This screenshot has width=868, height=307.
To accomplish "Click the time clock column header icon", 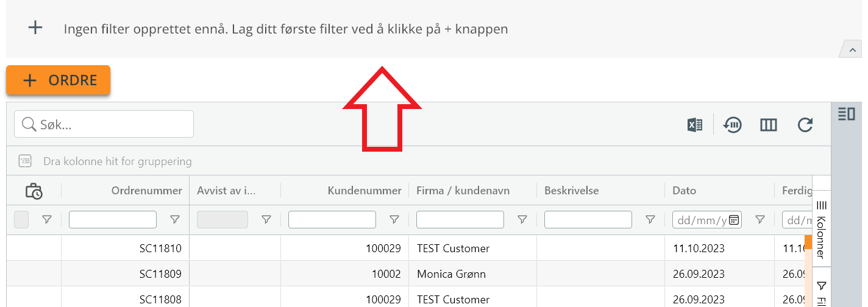I will (34, 191).
